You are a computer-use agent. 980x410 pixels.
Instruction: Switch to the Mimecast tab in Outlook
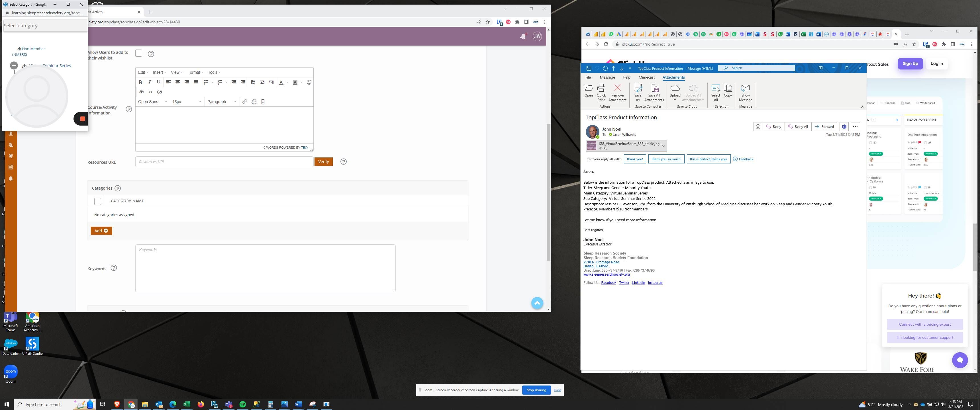(x=646, y=77)
